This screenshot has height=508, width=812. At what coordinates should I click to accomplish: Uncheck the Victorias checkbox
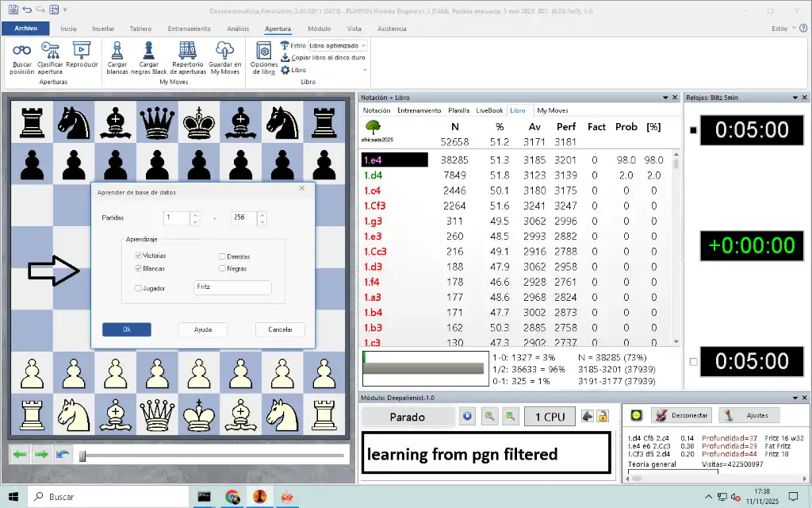click(x=139, y=256)
